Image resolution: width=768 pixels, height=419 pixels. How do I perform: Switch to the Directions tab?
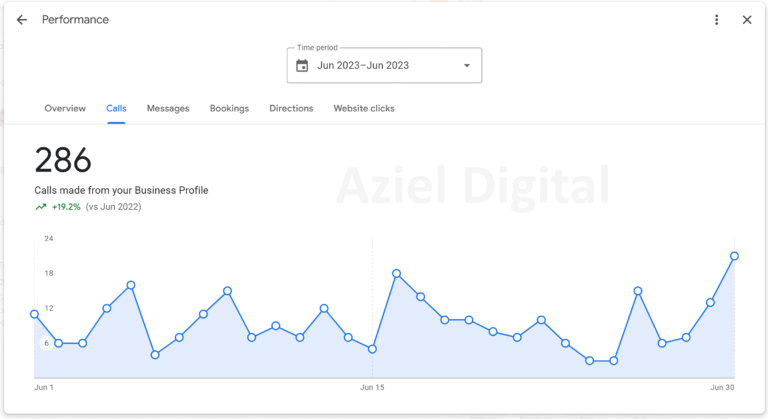[x=291, y=108]
